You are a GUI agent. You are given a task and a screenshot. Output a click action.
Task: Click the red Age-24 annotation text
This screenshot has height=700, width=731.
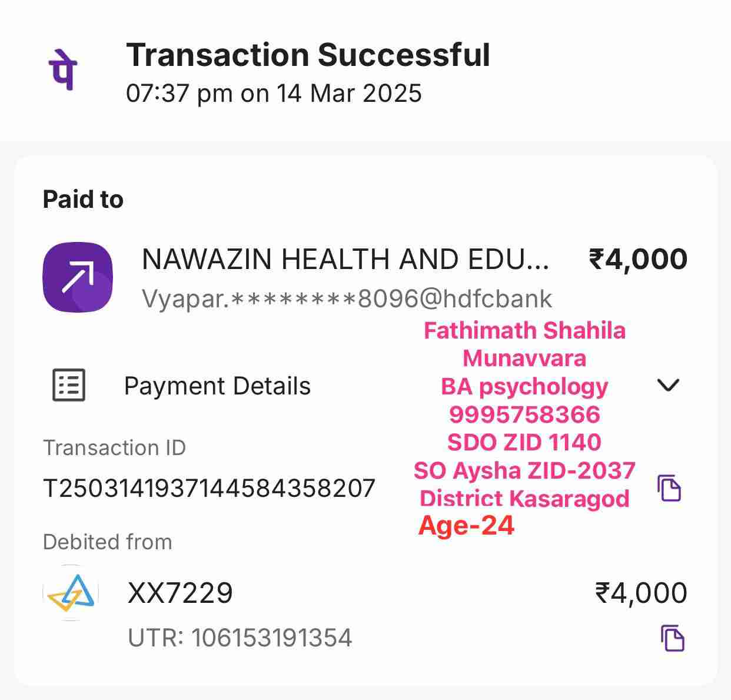click(466, 525)
